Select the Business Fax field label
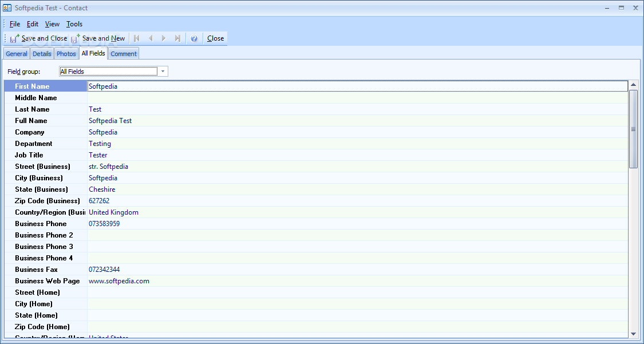Image resolution: width=644 pixels, height=344 pixels. [46, 270]
